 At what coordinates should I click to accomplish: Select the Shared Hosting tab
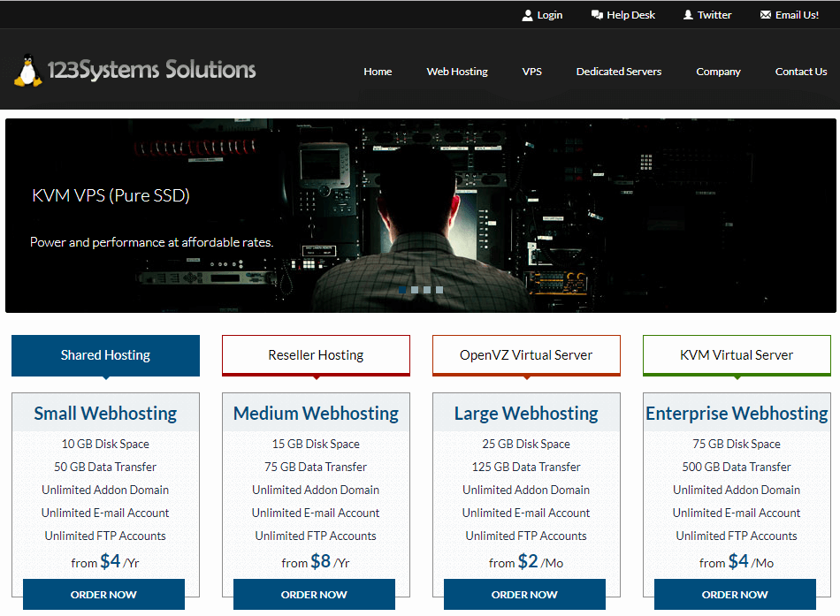105,355
